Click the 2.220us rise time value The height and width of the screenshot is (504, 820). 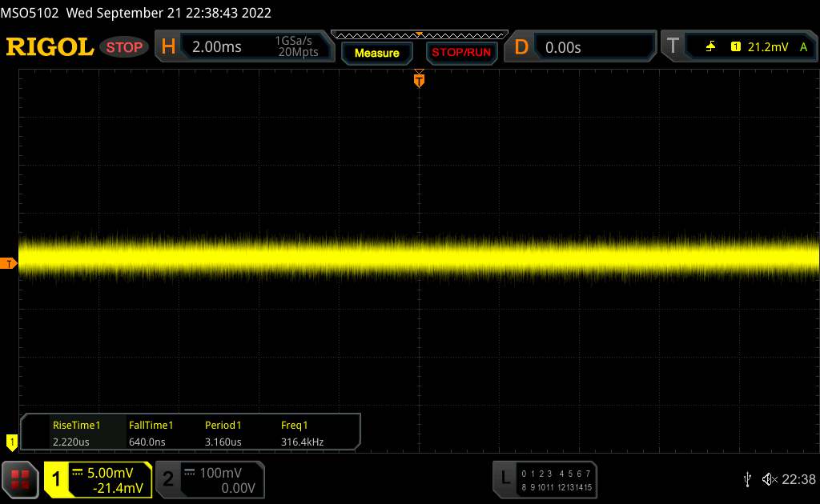[70, 442]
